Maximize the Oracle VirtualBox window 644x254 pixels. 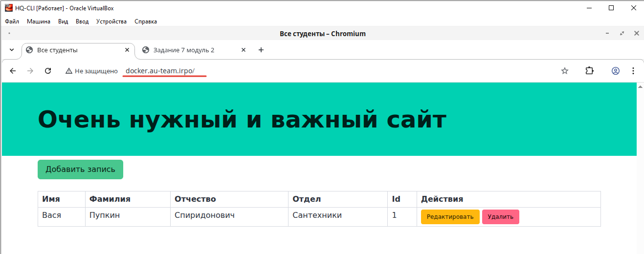[611, 8]
